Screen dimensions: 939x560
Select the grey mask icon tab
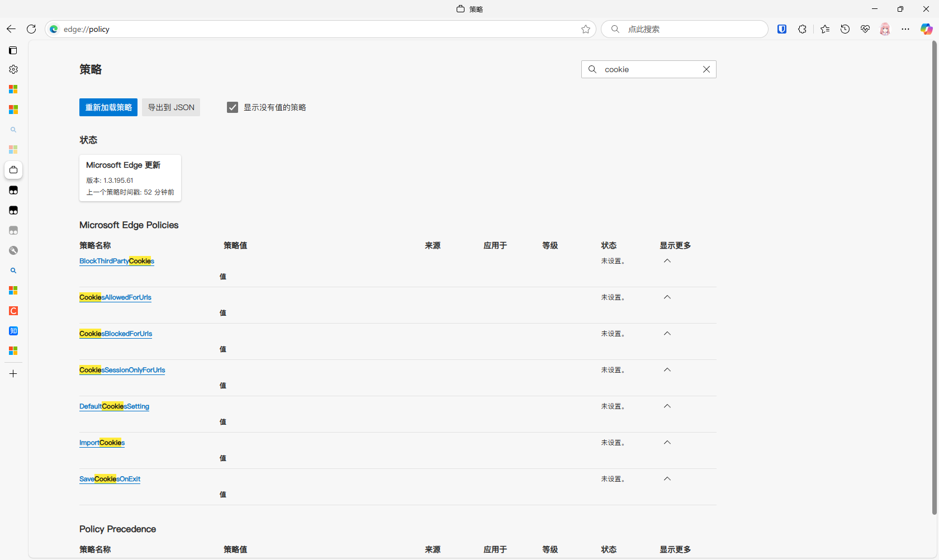pyautogui.click(x=13, y=230)
